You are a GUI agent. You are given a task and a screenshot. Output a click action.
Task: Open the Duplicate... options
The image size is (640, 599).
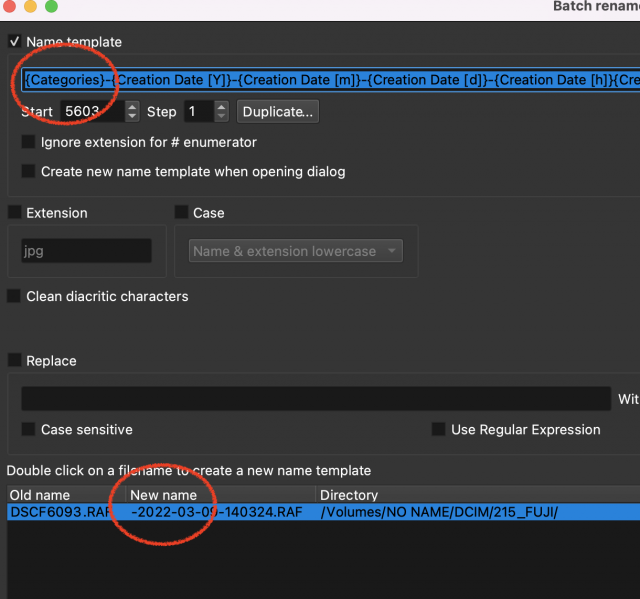278,111
